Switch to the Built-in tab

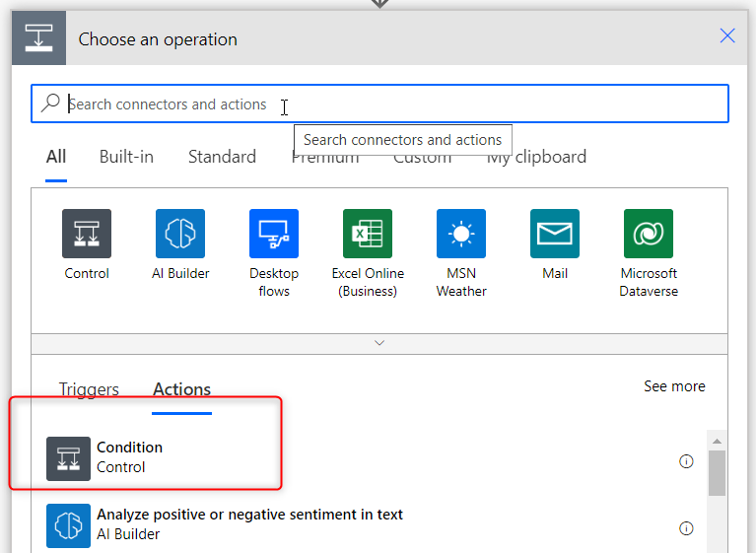pos(126,157)
